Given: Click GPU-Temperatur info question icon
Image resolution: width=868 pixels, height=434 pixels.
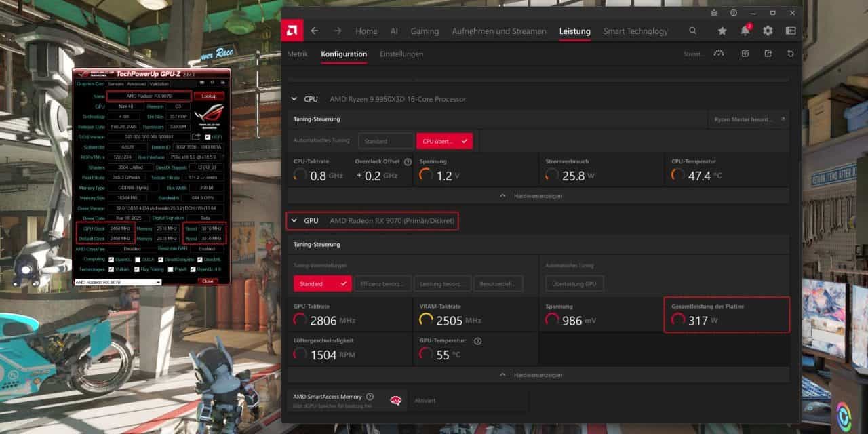Looking at the screenshot, I should (477, 341).
